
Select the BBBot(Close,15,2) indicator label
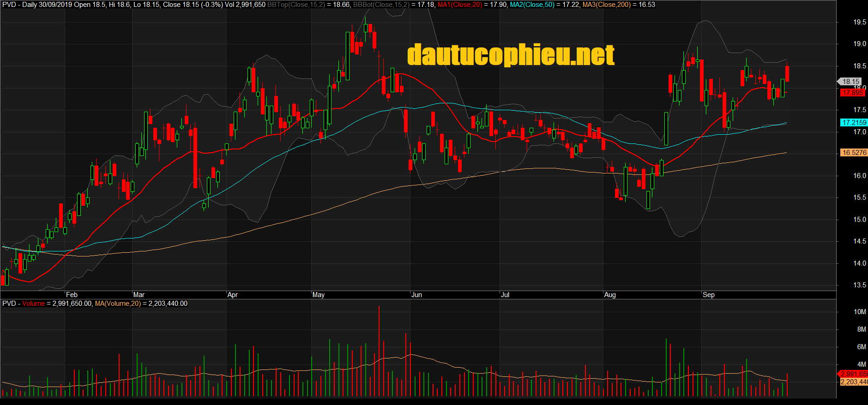381,5
